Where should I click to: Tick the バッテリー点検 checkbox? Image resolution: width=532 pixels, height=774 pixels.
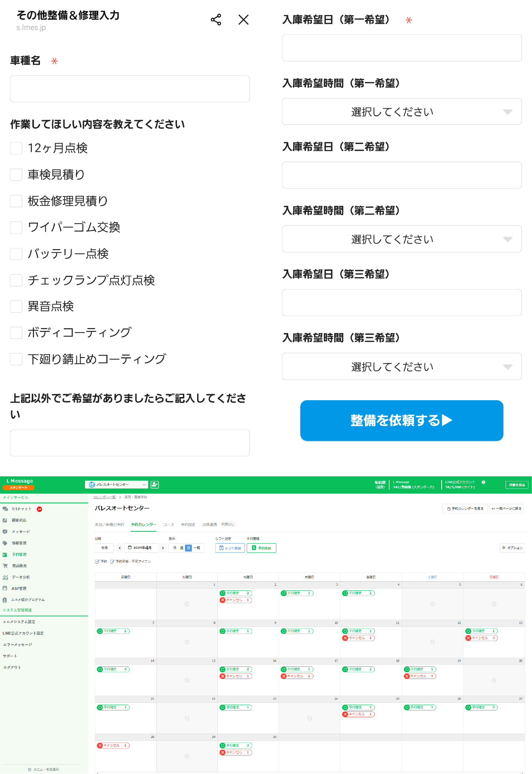(x=16, y=254)
